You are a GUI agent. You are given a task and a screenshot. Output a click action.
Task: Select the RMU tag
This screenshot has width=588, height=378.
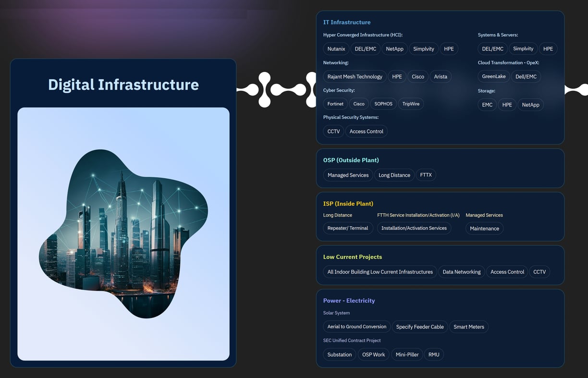click(x=434, y=355)
